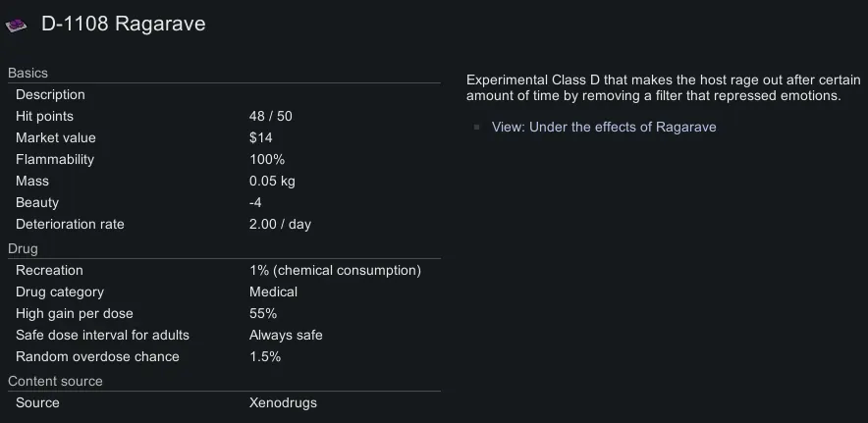Click the Content source section header
Image resolution: width=868 pixels, height=423 pixels.
(x=55, y=382)
